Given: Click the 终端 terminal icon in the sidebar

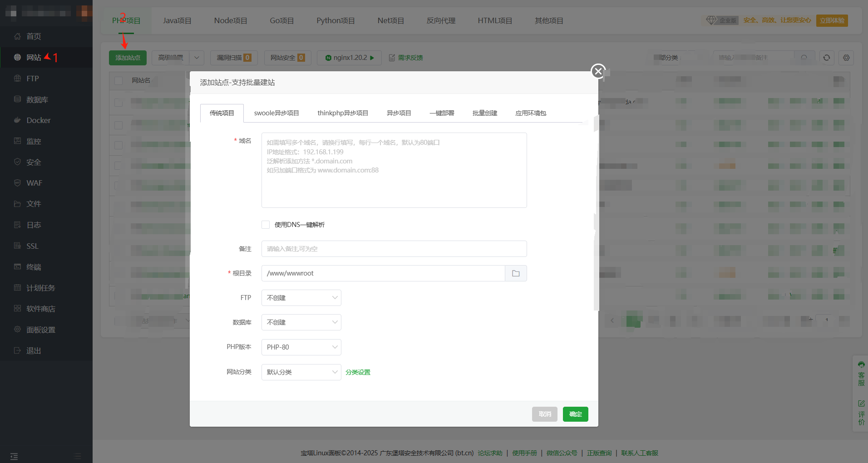Looking at the screenshot, I should click(17, 267).
